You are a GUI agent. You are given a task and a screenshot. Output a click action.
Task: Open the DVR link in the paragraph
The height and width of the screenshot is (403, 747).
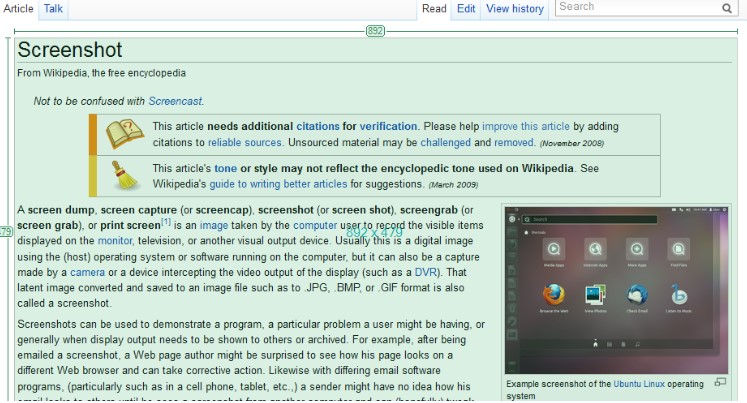point(426,272)
